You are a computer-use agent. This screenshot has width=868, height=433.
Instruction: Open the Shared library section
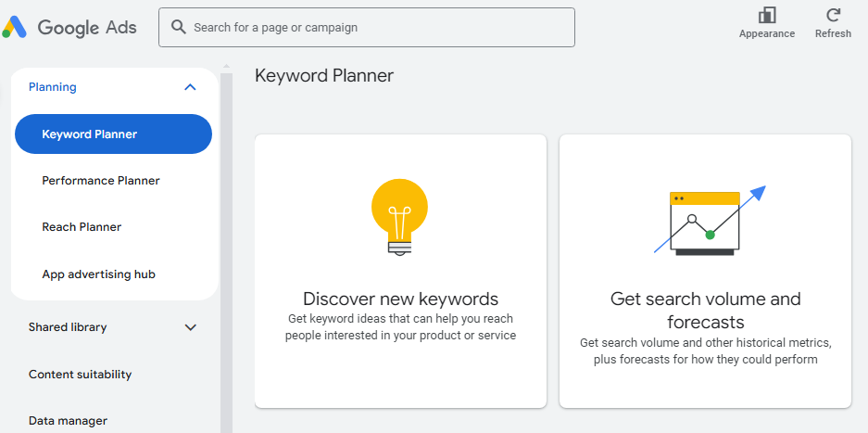click(68, 327)
